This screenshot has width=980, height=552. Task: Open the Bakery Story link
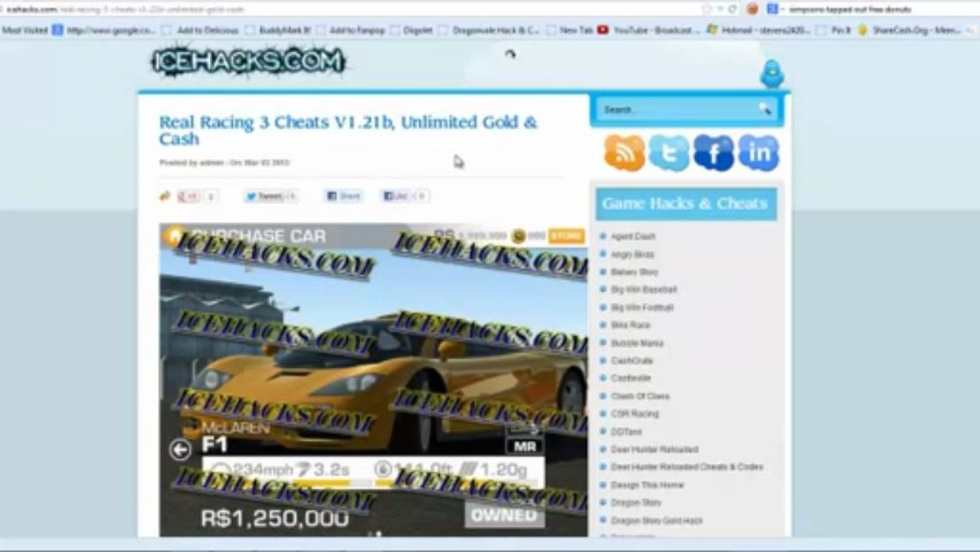point(634,272)
